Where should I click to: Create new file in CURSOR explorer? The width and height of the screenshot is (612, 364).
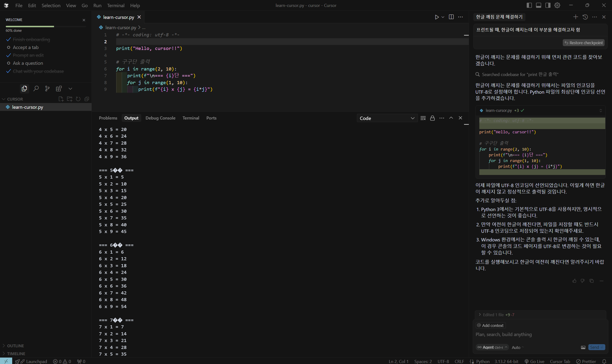61,99
